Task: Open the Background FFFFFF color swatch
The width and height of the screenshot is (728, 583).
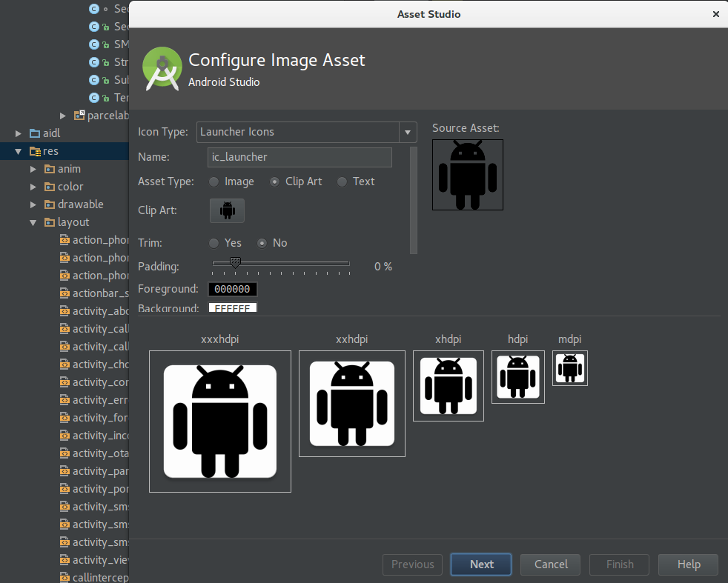Action: tap(232, 307)
